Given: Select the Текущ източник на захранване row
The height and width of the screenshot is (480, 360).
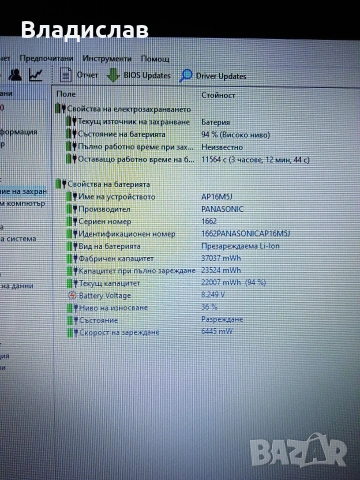Looking at the screenshot, I should point(149,122).
